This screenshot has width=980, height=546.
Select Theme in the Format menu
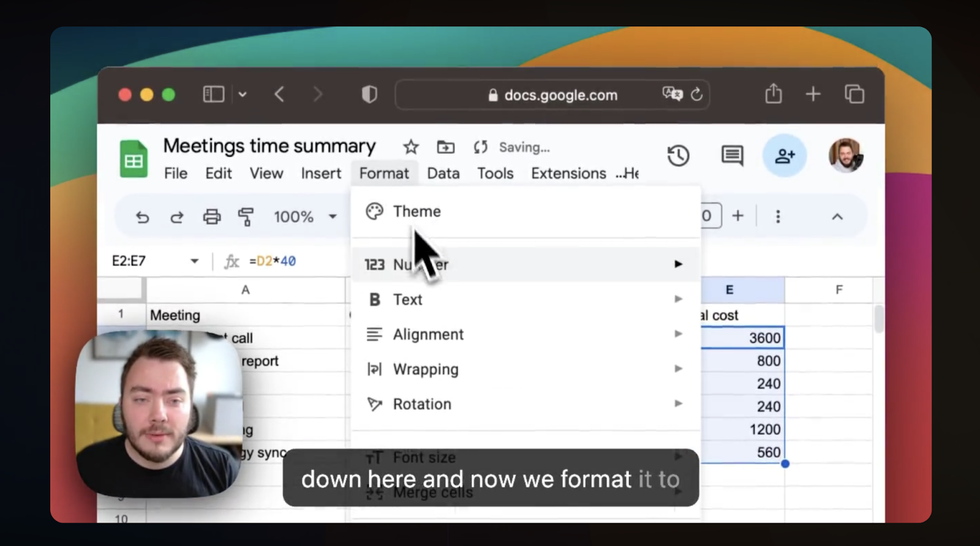tap(526, 211)
